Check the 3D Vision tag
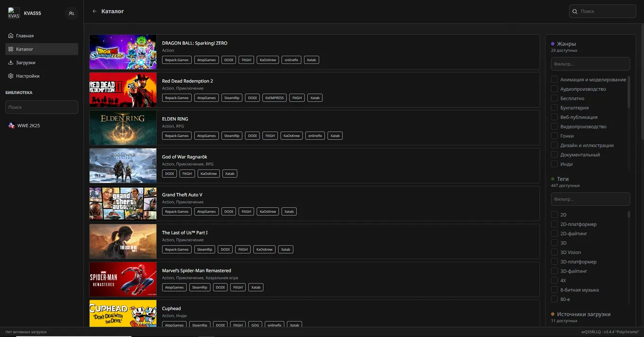Screen dimensions: 644x337 pos(554,252)
